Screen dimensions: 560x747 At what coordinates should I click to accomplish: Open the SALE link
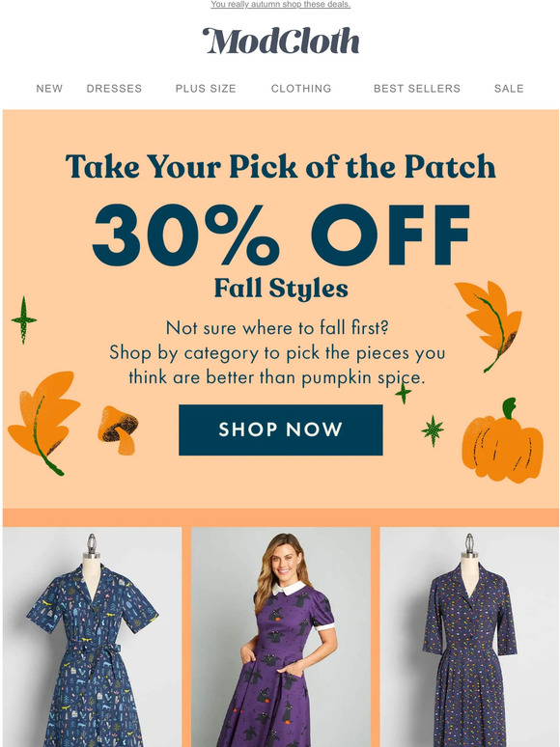click(509, 89)
